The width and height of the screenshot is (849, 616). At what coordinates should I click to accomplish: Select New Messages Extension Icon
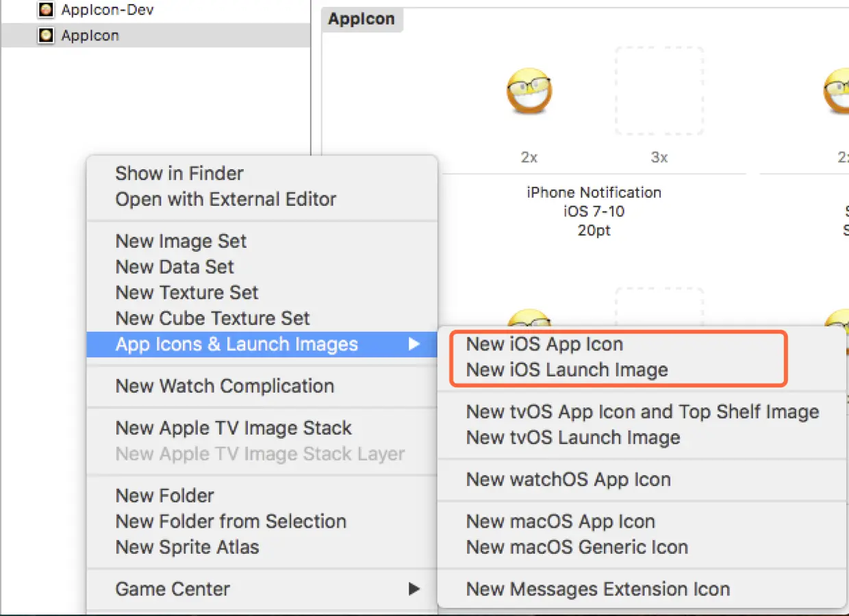click(x=598, y=589)
